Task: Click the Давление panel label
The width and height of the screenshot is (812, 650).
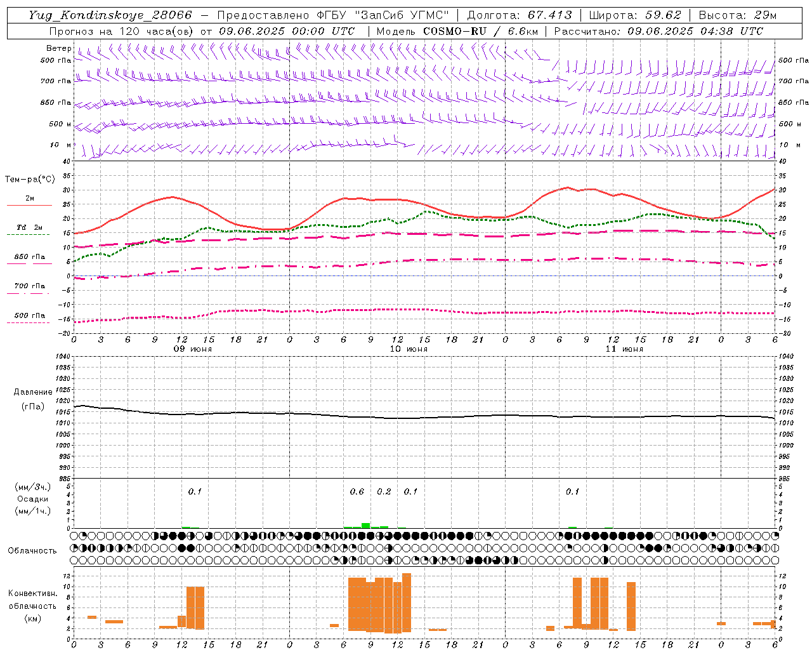Action: click(33, 392)
